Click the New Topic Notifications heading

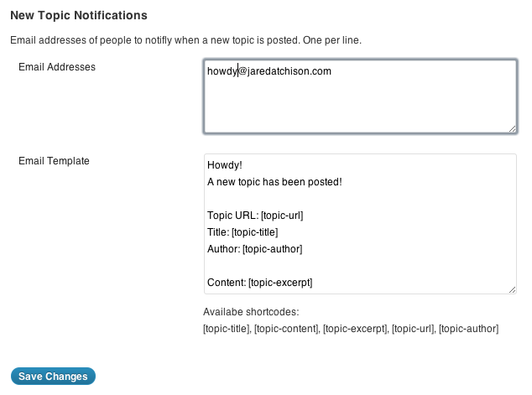click(x=79, y=16)
